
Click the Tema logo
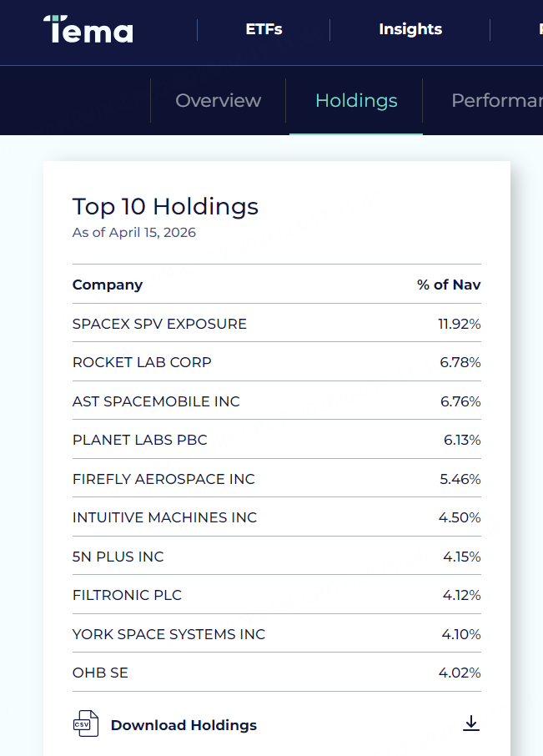(x=88, y=29)
